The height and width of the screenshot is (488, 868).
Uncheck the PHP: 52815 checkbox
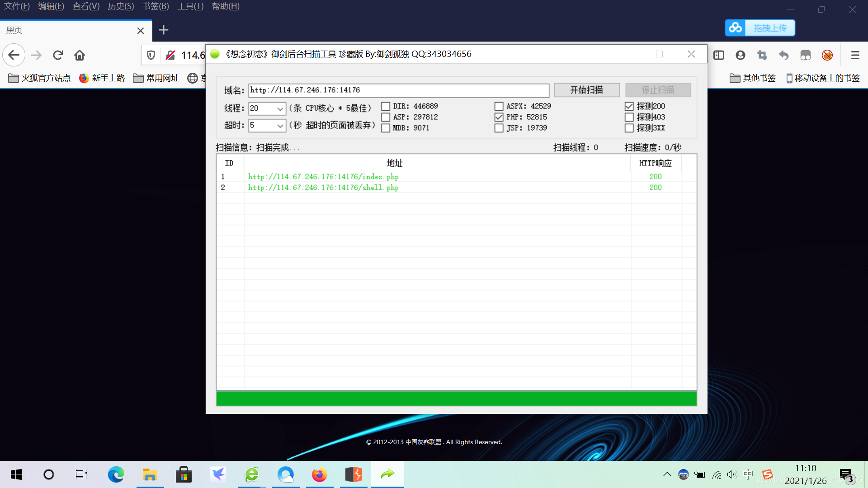tap(499, 117)
